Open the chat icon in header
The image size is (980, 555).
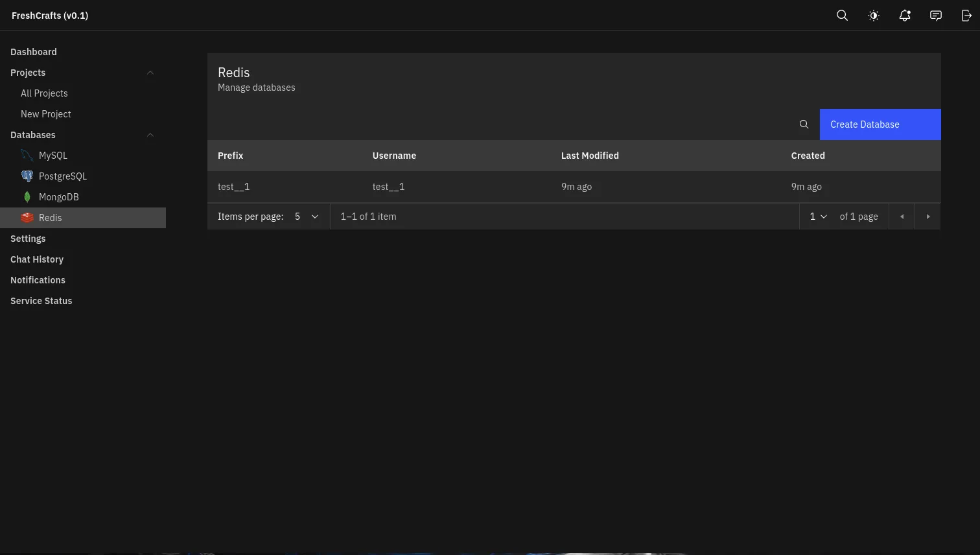[936, 16]
